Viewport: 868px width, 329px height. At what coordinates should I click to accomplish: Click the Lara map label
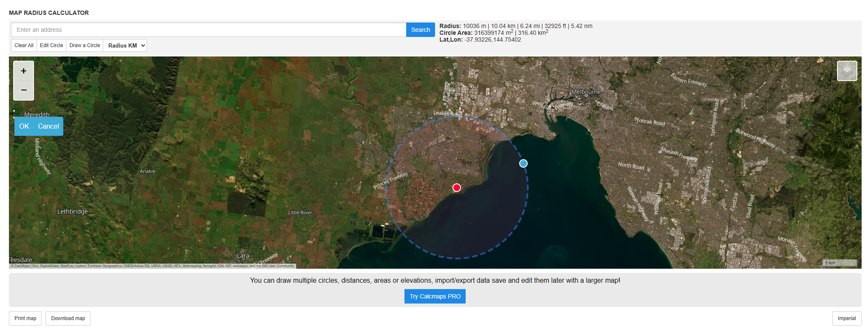243,256
